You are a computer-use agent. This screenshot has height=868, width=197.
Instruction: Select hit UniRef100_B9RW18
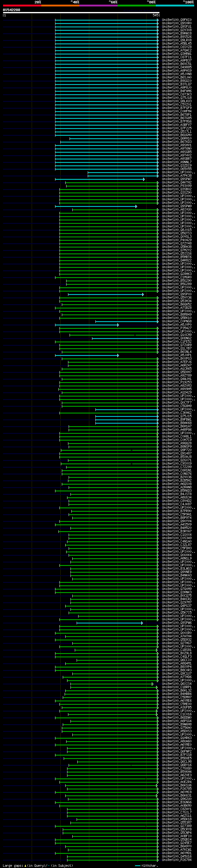coord(176,33)
